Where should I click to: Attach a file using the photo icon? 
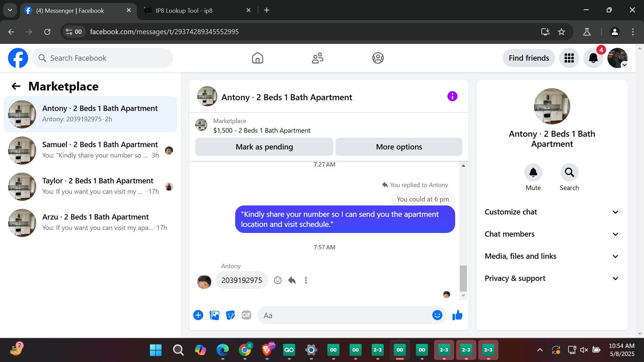click(214, 315)
